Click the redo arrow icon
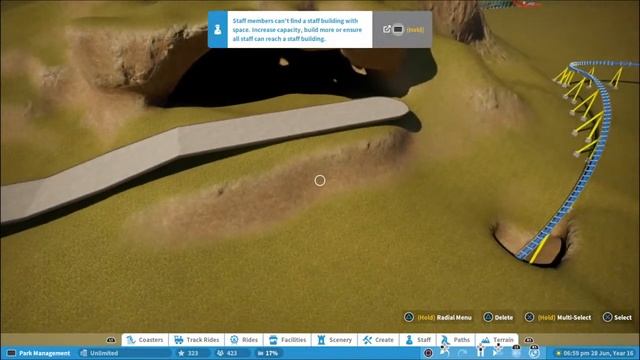640x360 pixels. (462, 353)
